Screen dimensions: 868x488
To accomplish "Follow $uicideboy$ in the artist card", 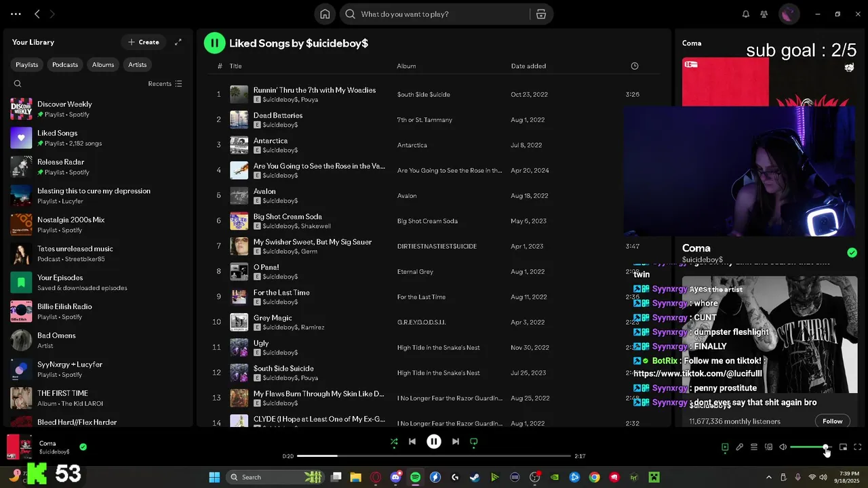I will tap(832, 421).
